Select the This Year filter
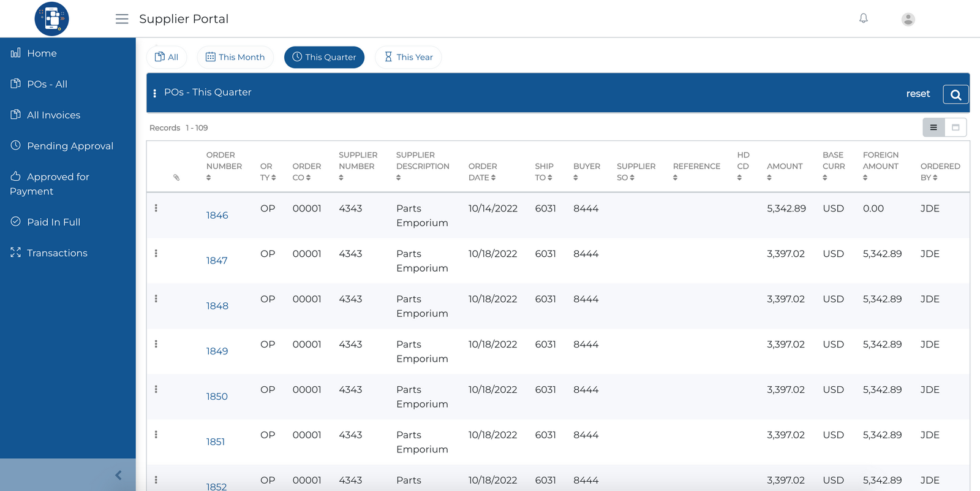980x491 pixels. point(408,57)
